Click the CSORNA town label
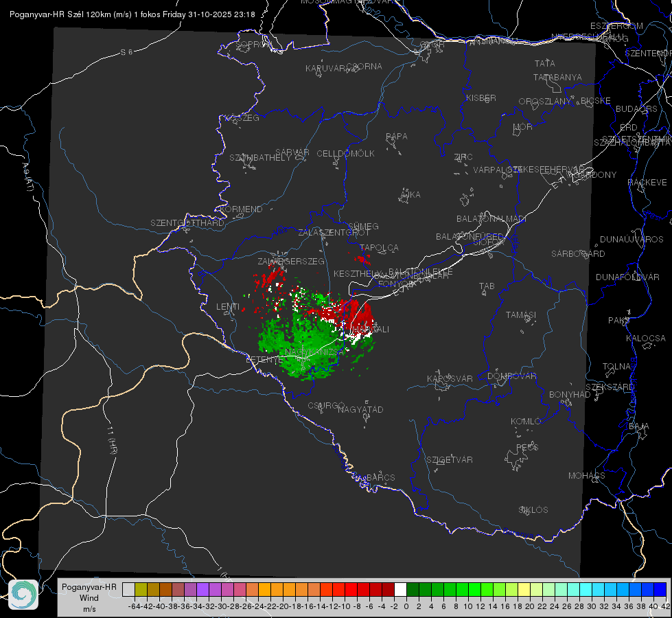This screenshot has height=618, width=672. click(364, 67)
